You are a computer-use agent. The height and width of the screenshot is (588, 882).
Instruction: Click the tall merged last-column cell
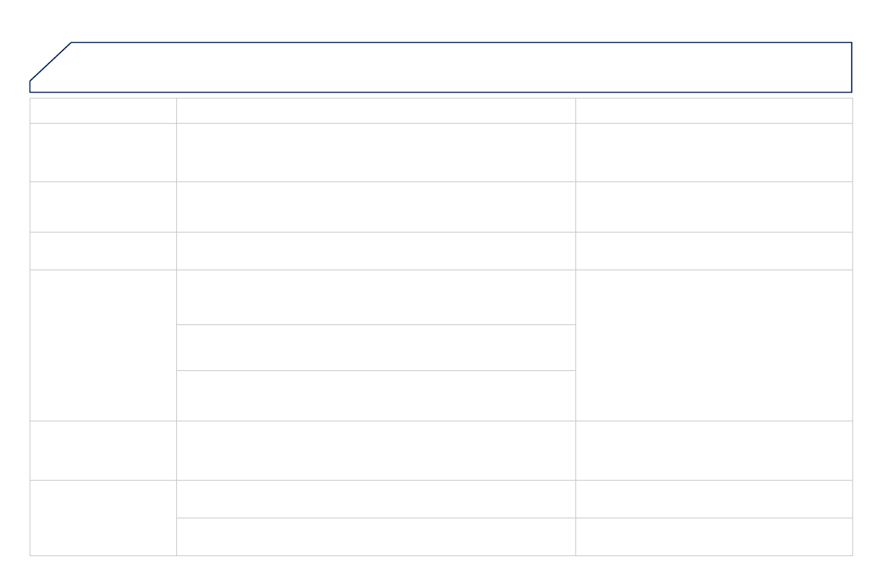[x=713, y=345]
